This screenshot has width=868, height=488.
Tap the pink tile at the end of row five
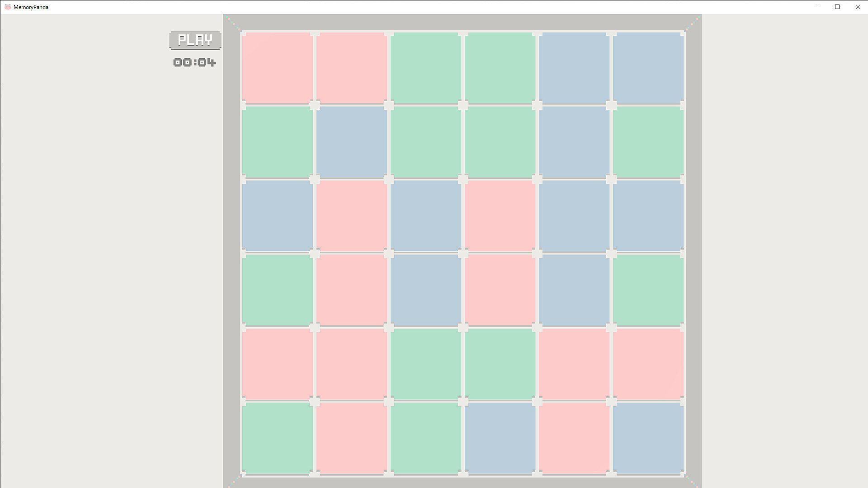648,364
